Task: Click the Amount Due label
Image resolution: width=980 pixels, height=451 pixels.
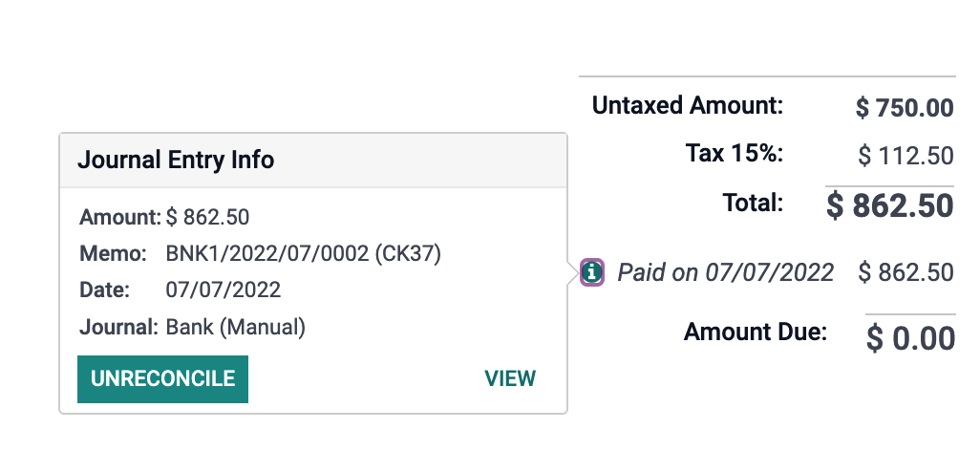Action: point(755,332)
